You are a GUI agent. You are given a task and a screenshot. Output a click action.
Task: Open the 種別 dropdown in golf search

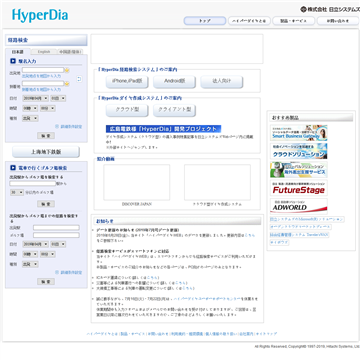click(30, 264)
